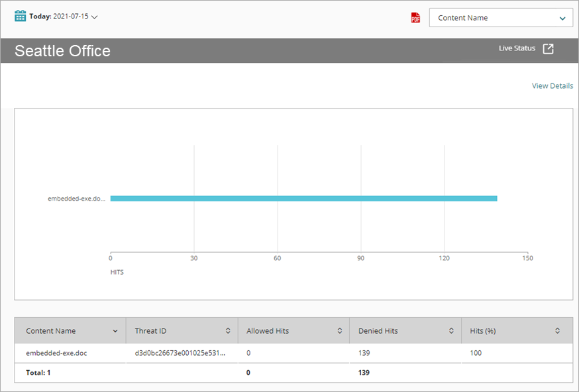Click the View Details link

(552, 85)
